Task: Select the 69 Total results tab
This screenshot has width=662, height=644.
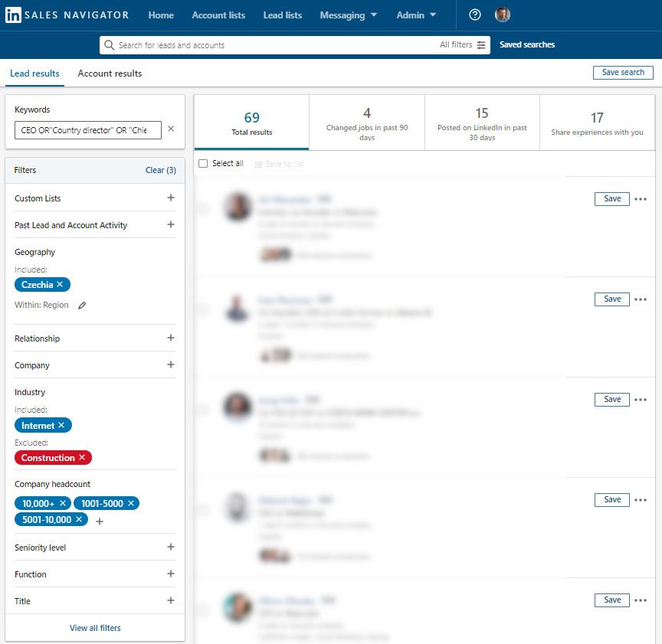Action: click(x=251, y=123)
